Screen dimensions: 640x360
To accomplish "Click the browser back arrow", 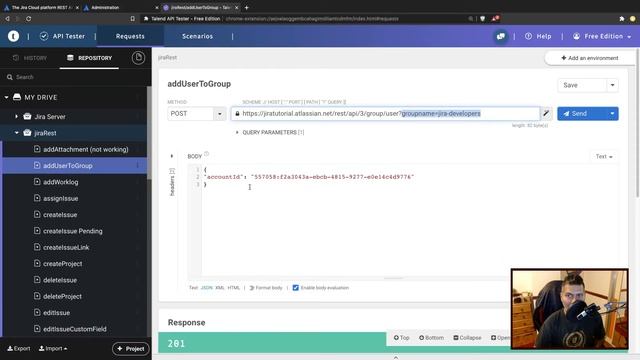I will click(7, 19).
